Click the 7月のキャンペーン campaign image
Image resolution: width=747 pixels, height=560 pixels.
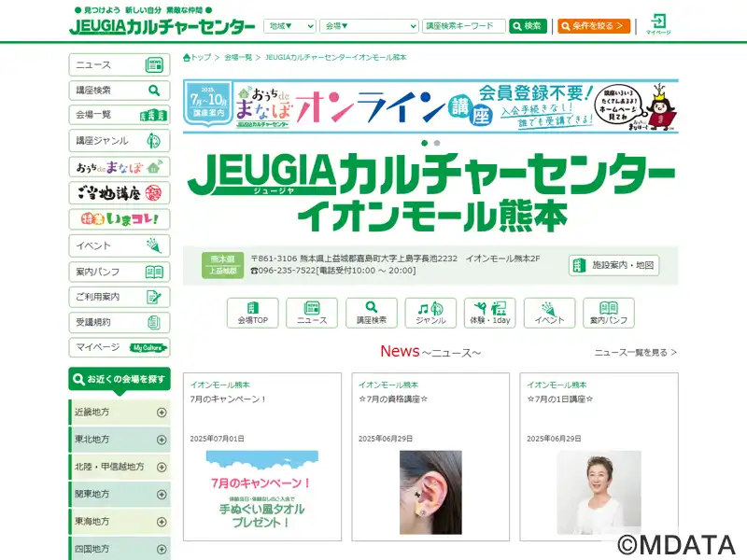coord(262,491)
